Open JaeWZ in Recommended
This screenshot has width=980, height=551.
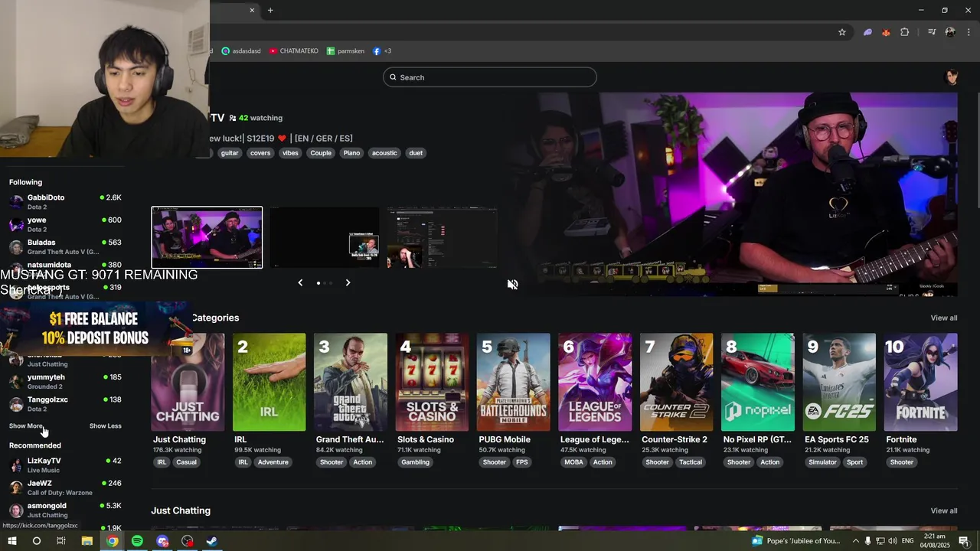coord(65,487)
